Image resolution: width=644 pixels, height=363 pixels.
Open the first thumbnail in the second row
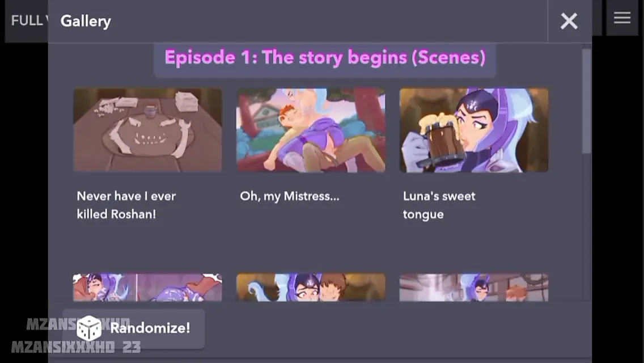[x=148, y=288]
